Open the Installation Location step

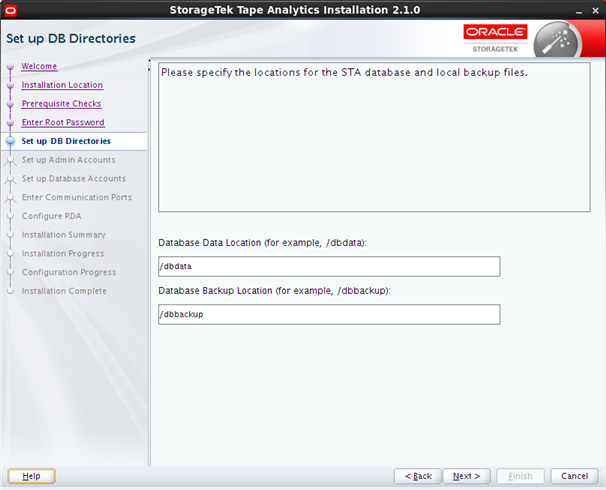coord(62,85)
